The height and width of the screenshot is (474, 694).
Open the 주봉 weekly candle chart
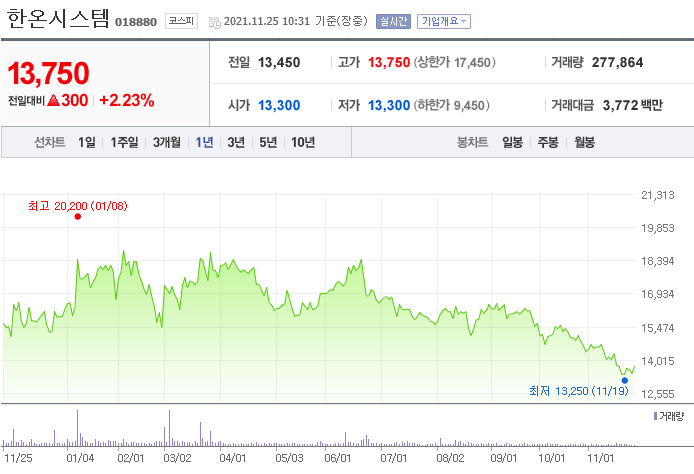tap(548, 143)
